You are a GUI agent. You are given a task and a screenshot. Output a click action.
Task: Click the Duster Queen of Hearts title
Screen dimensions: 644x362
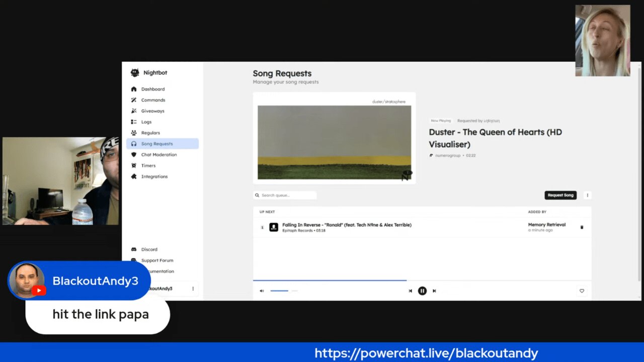click(x=495, y=138)
